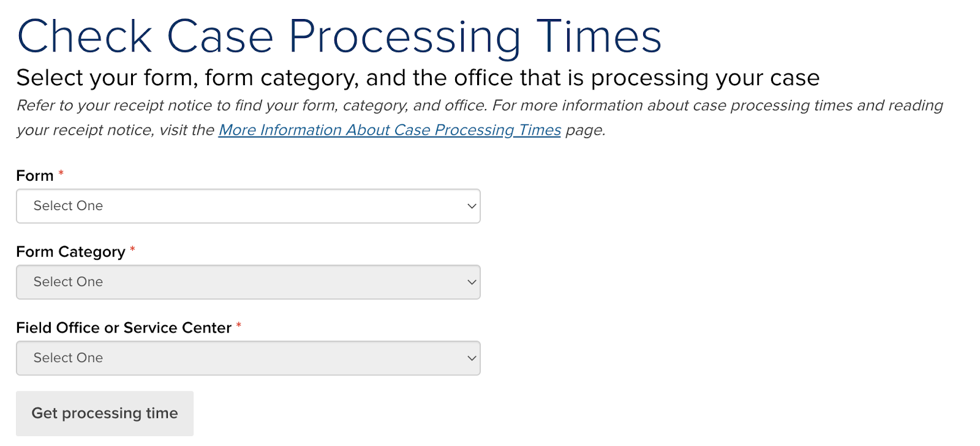Click the subheading about selecting your form
Image resolution: width=980 pixels, height=446 pixels.
[x=418, y=78]
